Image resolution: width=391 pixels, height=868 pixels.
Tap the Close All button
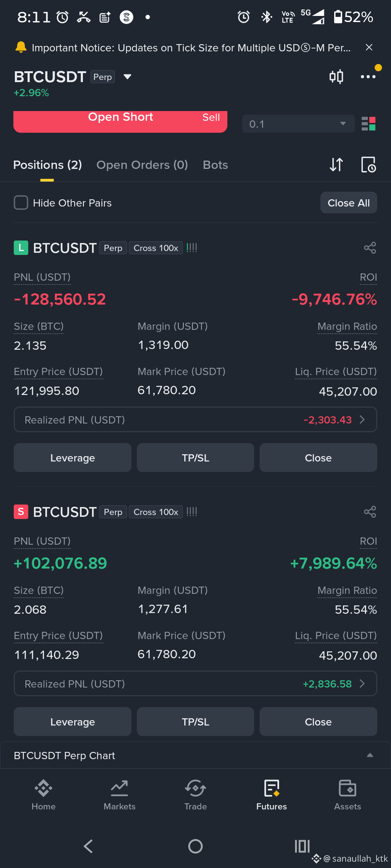349,203
